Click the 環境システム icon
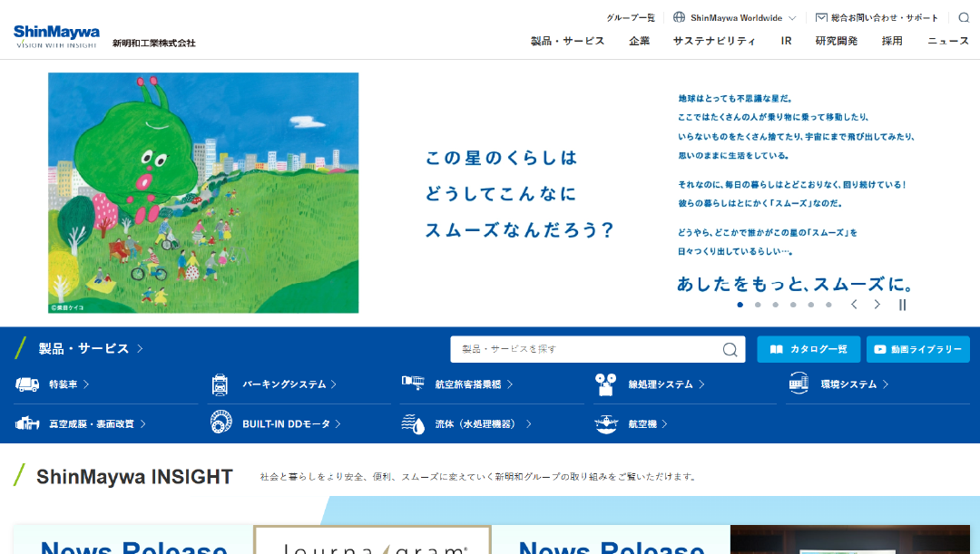 click(799, 384)
